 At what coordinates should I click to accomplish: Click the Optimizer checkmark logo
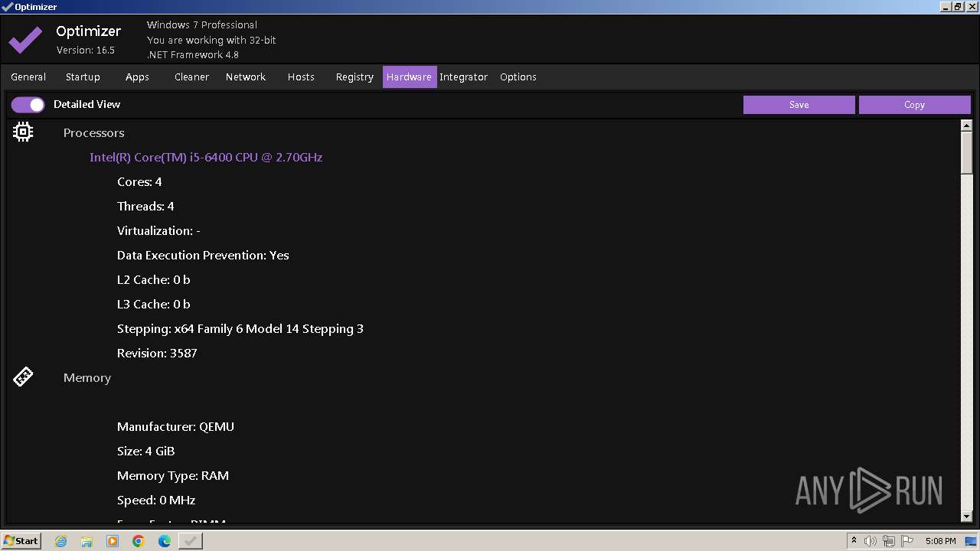pyautogui.click(x=25, y=39)
